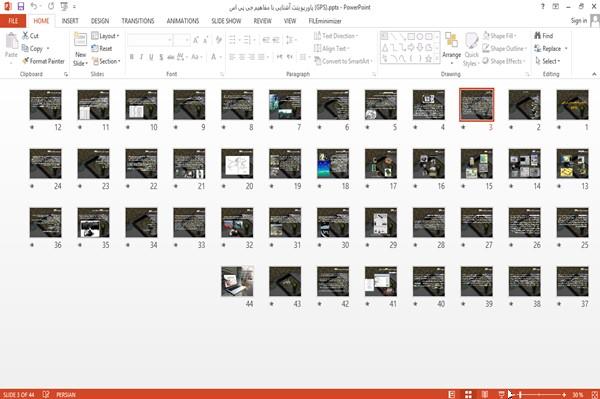Switch to the TRANSITIONS tab
600x399 pixels.
(138, 21)
